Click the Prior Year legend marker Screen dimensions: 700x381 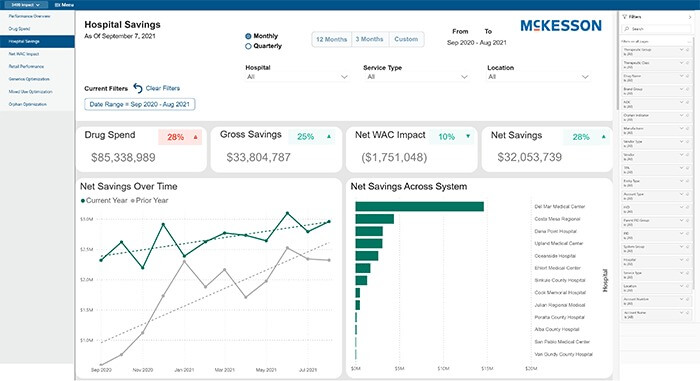[x=133, y=201]
